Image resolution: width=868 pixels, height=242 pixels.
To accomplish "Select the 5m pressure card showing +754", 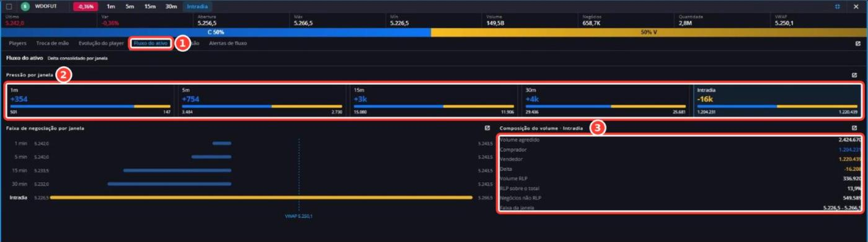I will click(x=262, y=101).
